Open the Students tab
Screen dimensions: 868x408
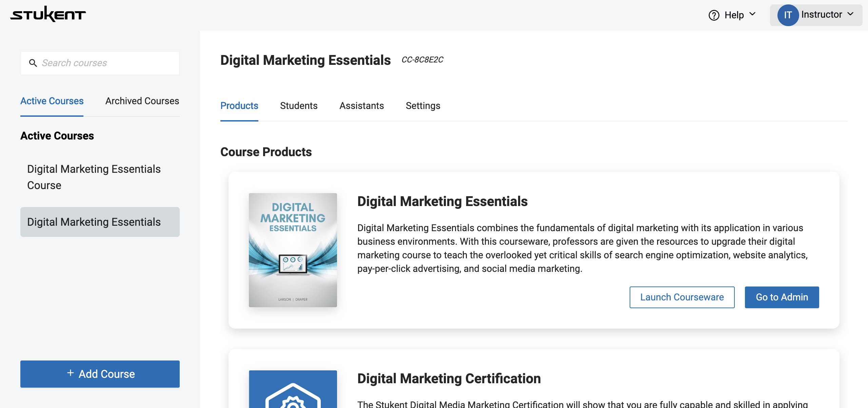(298, 106)
